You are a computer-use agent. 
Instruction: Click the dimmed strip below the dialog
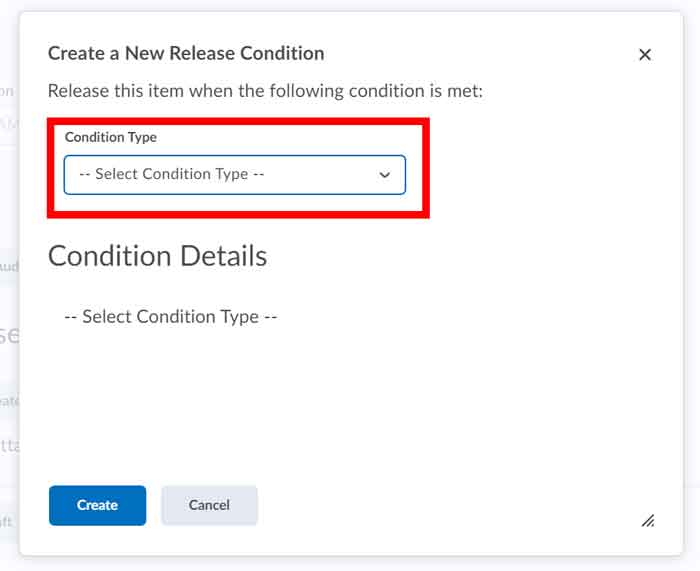click(x=350, y=564)
